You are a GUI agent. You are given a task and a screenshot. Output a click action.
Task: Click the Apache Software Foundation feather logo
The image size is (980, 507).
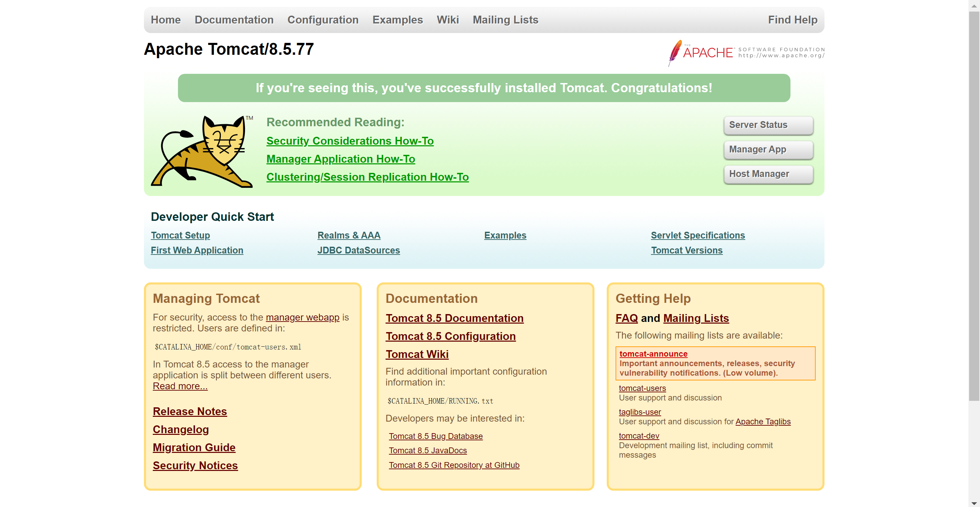pos(747,53)
